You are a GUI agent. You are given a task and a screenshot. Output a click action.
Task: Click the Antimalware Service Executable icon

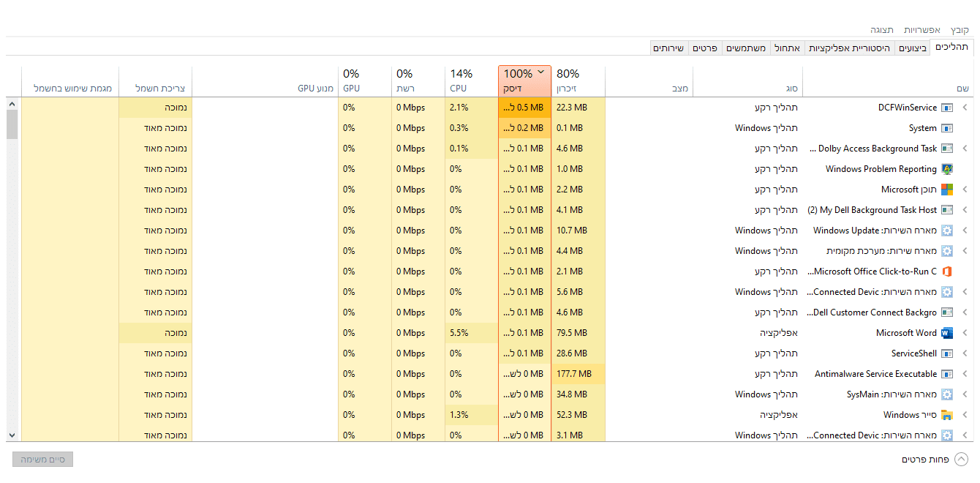[947, 374]
